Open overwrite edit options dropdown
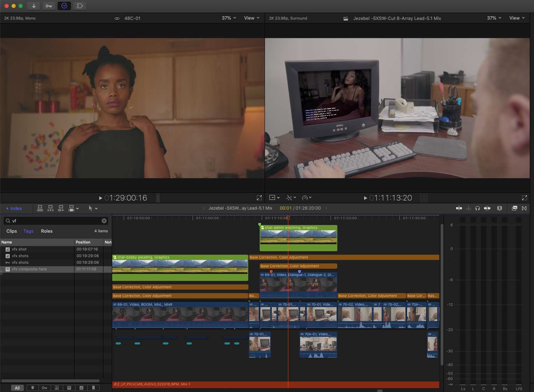Image resolution: width=534 pixels, height=392 pixels. (x=74, y=208)
